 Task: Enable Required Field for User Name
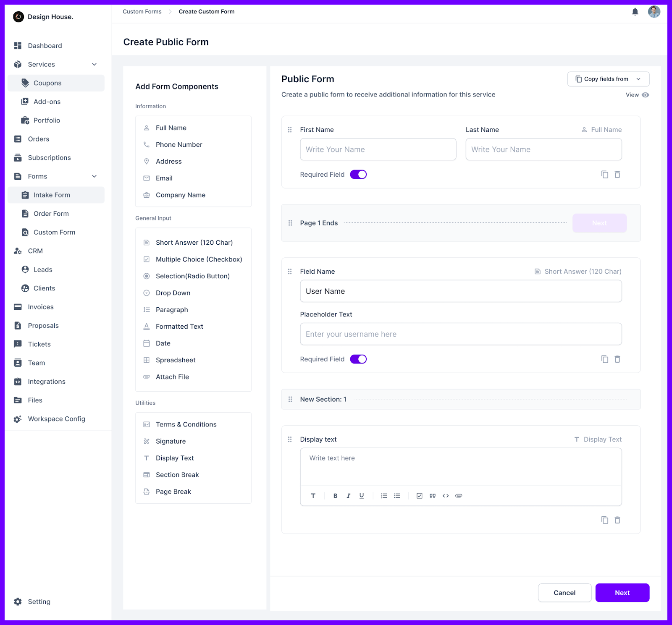(358, 359)
